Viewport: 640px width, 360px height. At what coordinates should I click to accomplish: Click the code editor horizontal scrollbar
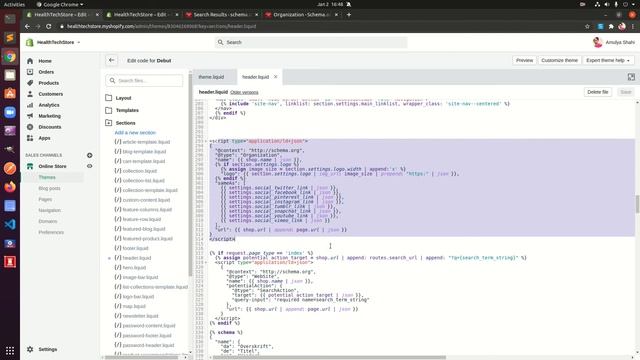(x=329, y=357)
